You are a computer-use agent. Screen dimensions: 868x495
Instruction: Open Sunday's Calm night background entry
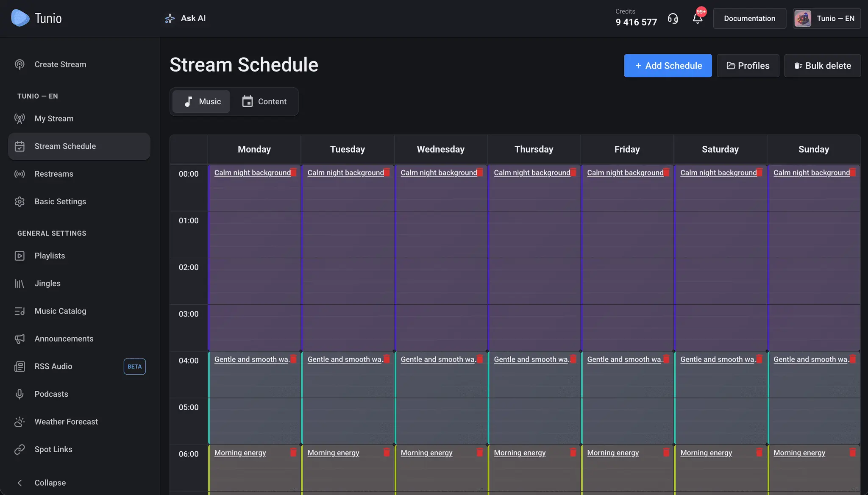click(812, 172)
